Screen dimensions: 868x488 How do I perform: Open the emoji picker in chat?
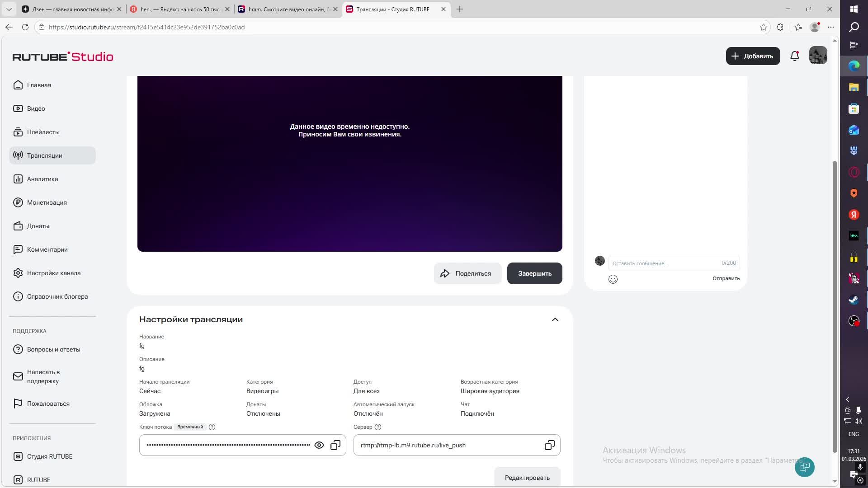613,279
